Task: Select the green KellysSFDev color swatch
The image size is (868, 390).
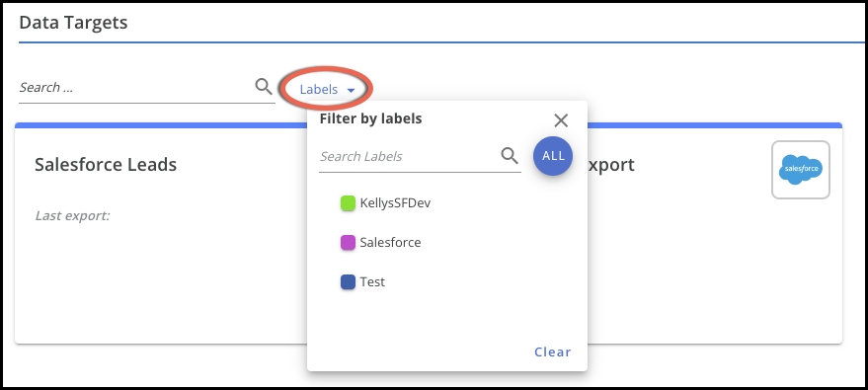Action: 348,203
